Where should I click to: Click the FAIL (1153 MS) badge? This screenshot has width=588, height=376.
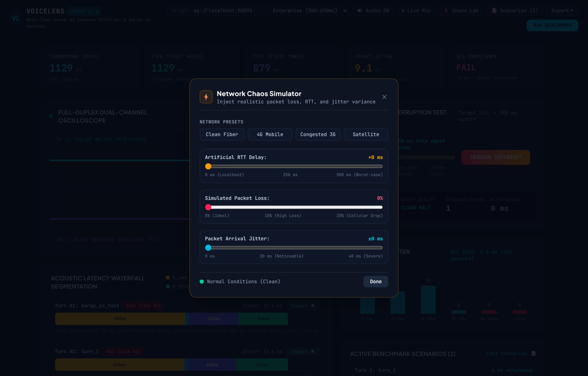pos(143,306)
